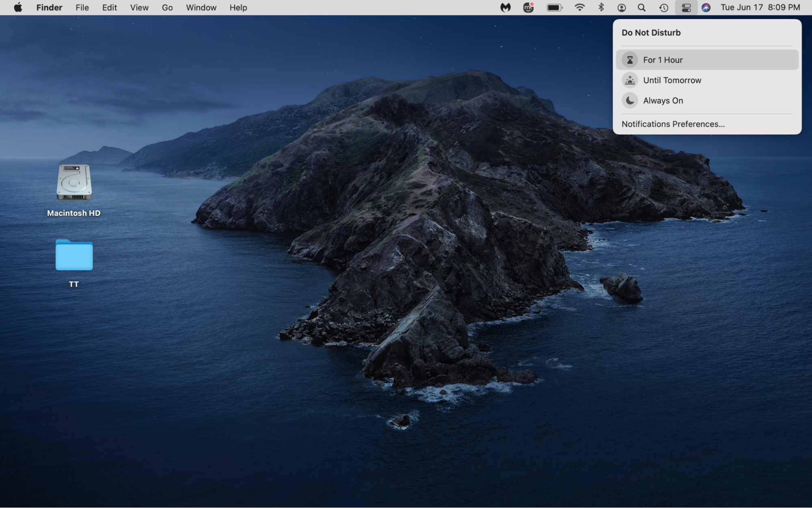Click the app icon with the red notification dot
The height and width of the screenshot is (508, 812).
click(x=528, y=7)
